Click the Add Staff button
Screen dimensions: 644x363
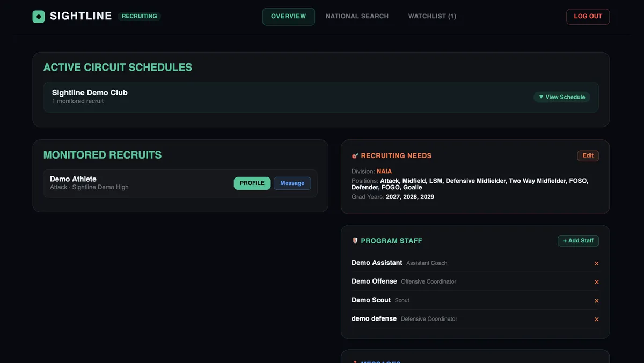578,241
